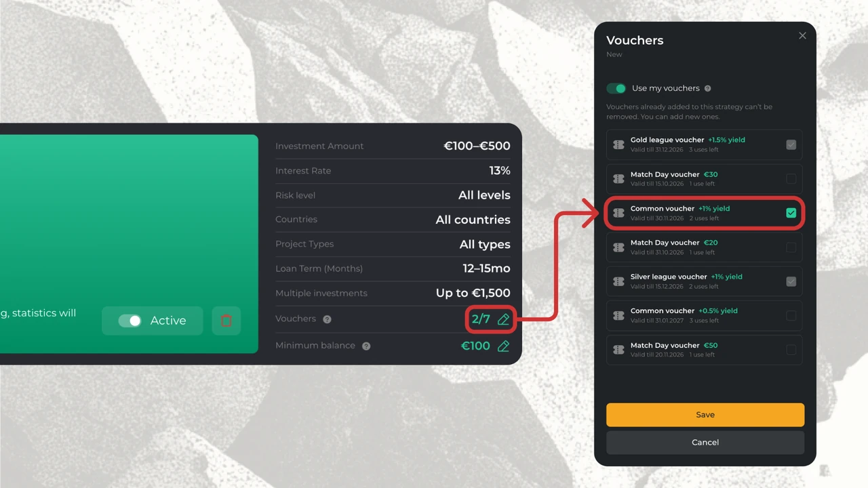868x488 pixels.
Task: Click ticket icon of Common voucher +1% yield
Action: (x=618, y=213)
